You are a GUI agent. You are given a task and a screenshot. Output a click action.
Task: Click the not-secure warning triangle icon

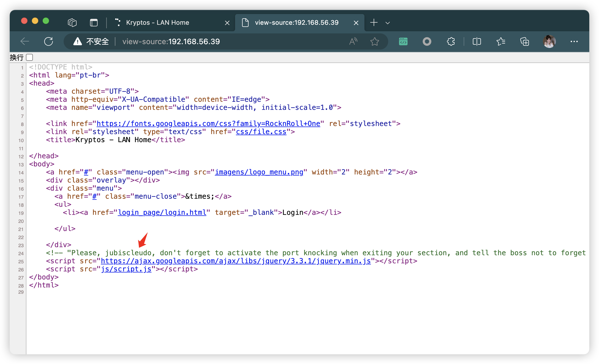pos(77,41)
